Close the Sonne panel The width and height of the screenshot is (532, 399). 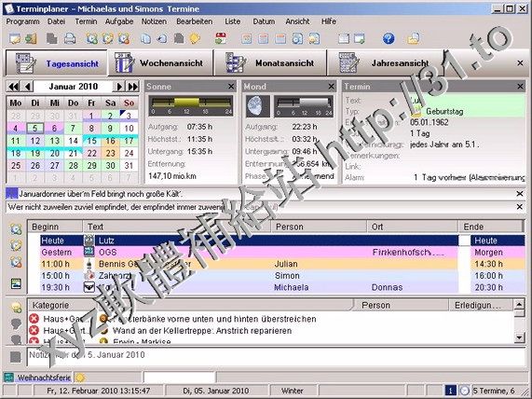(231, 87)
